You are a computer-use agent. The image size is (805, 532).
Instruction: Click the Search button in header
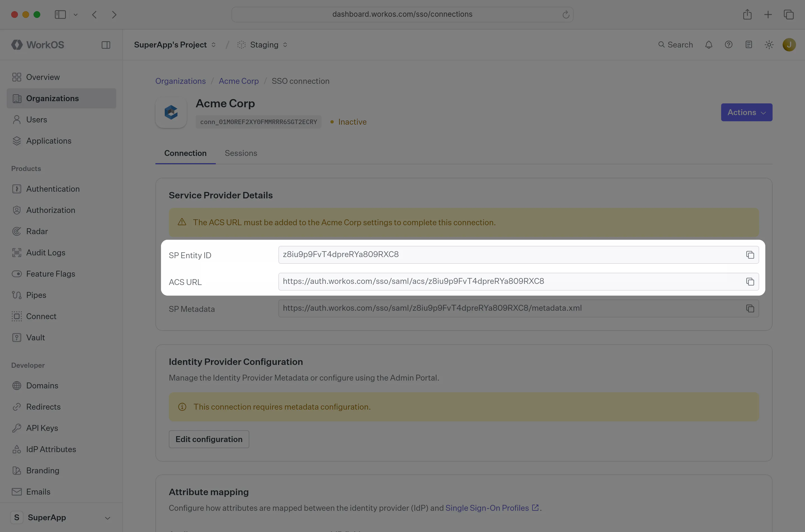pyautogui.click(x=675, y=45)
